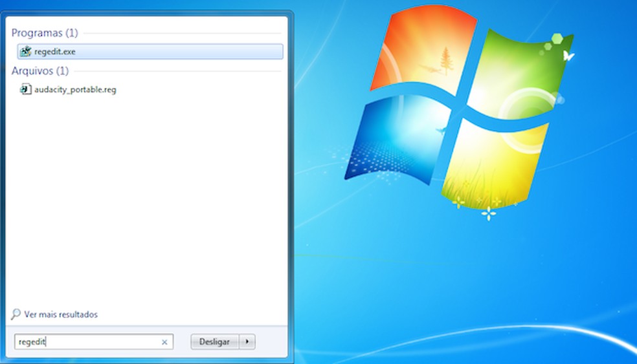Click the Arquivos (1) group header
Viewport: 637px width, 364px height.
(40, 70)
